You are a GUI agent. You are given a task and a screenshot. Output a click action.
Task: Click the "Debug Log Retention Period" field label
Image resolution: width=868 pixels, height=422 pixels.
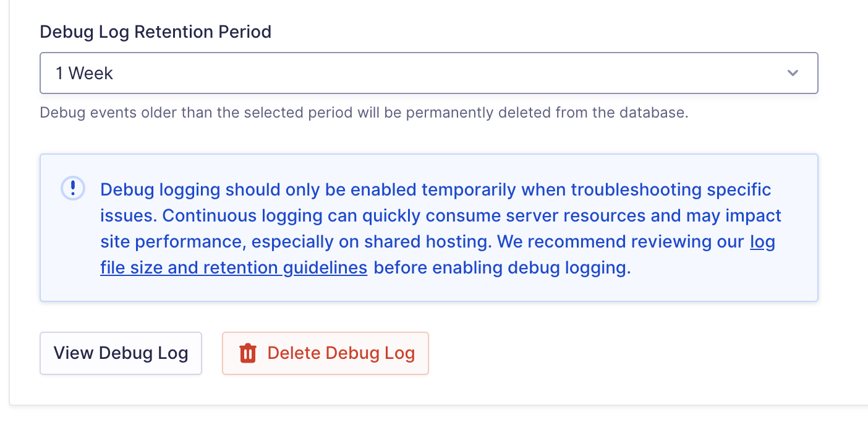(x=156, y=32)
